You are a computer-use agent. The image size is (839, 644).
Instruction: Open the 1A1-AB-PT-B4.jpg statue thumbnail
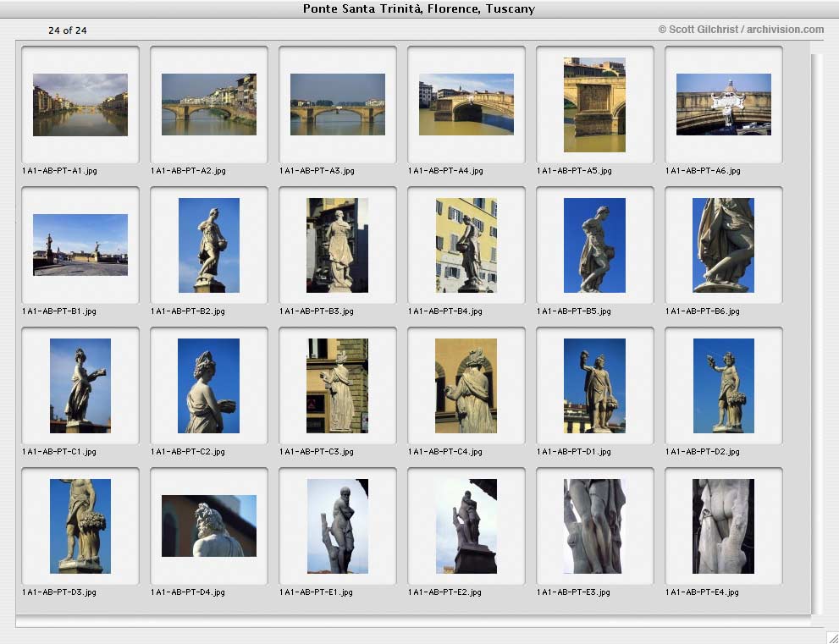466,245
